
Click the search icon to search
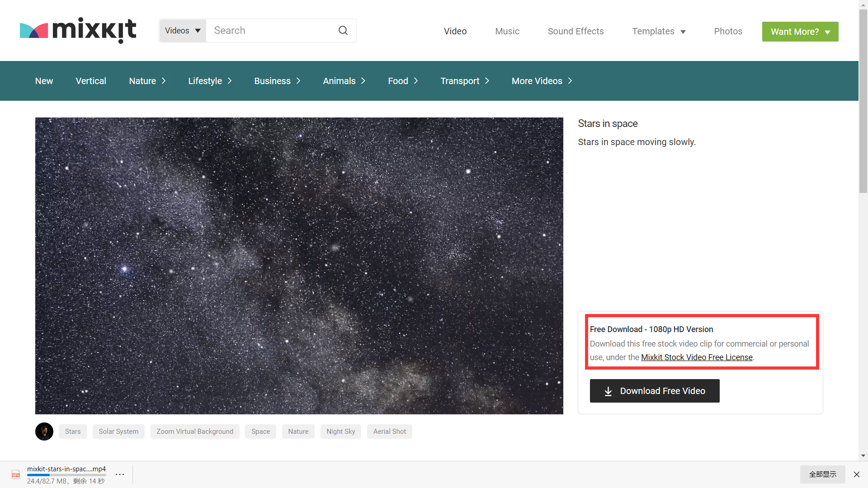pos(344,30)
